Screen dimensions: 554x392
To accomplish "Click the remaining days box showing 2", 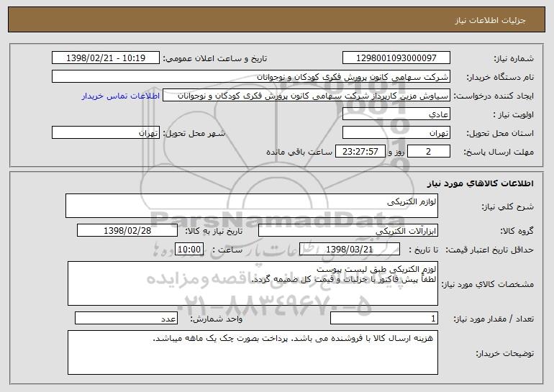I will [x=429, y=152].
